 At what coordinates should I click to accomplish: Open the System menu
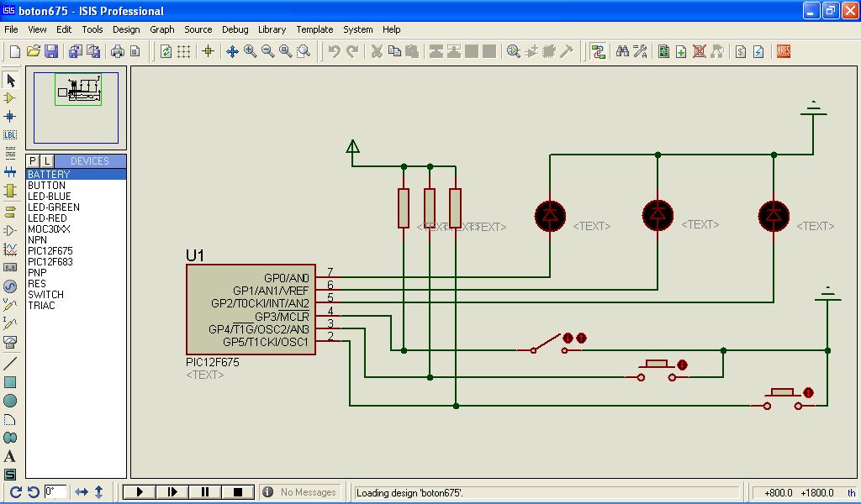tap(358, 29)
